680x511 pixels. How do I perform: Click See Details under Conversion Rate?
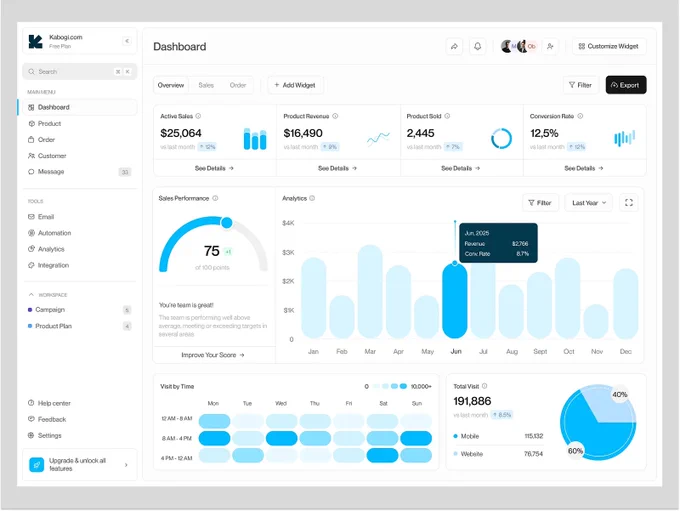pyautogui.click(x=584, y=168)
